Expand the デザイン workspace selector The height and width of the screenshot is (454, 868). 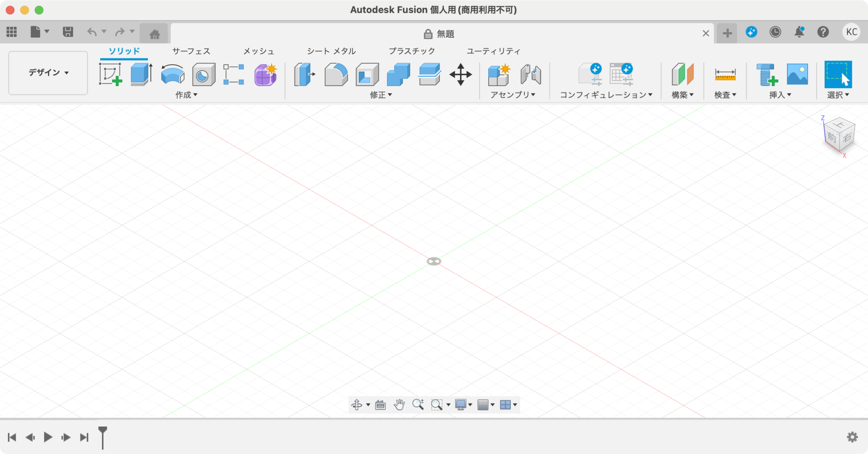click(x=47, y=72)
